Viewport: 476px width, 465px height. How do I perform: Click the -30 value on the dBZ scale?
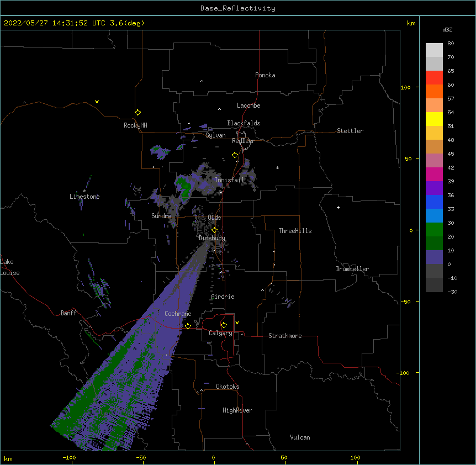tap(452, 292)
